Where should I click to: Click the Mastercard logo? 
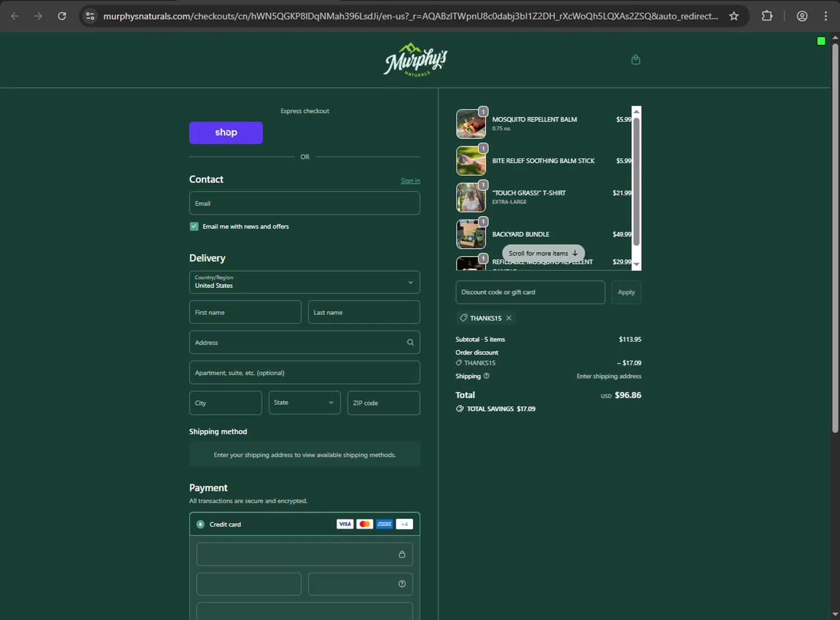365,524
